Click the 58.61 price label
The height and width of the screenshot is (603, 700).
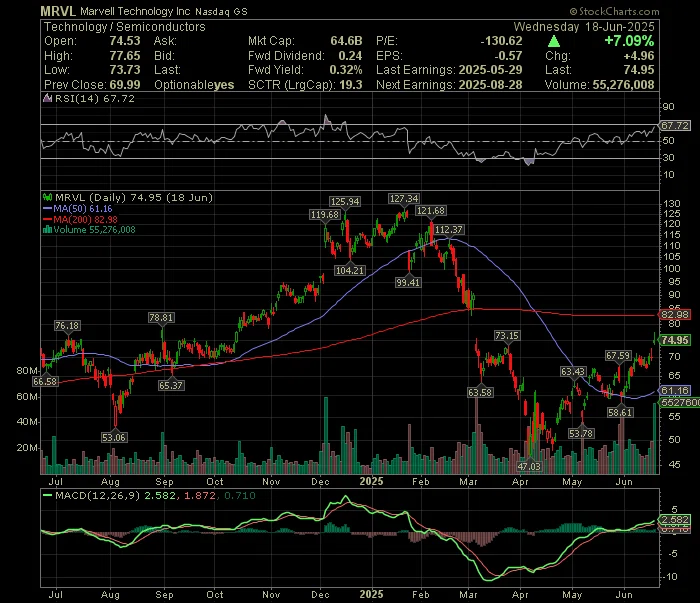tap(620, 412)
